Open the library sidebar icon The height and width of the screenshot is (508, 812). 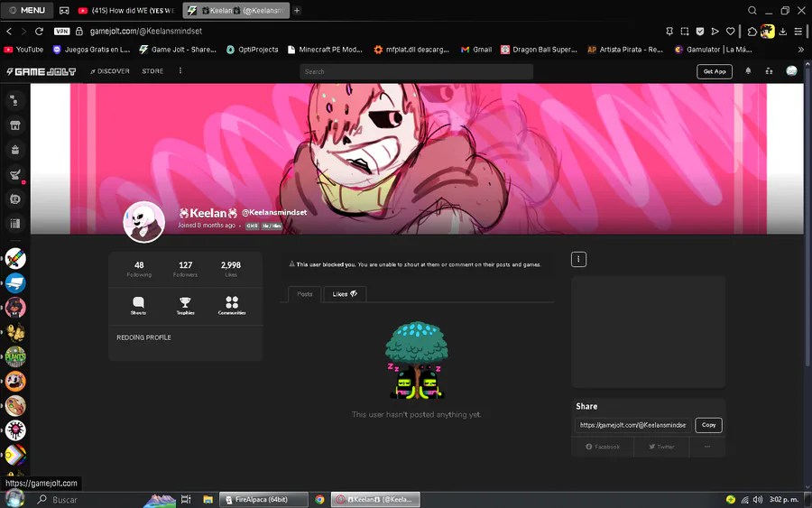15,224
